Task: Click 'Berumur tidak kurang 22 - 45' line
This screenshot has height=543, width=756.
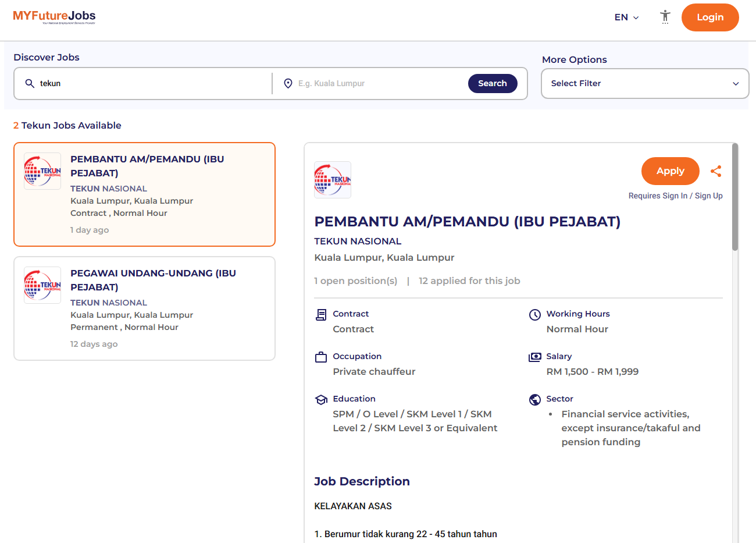Action: (405, 534)
